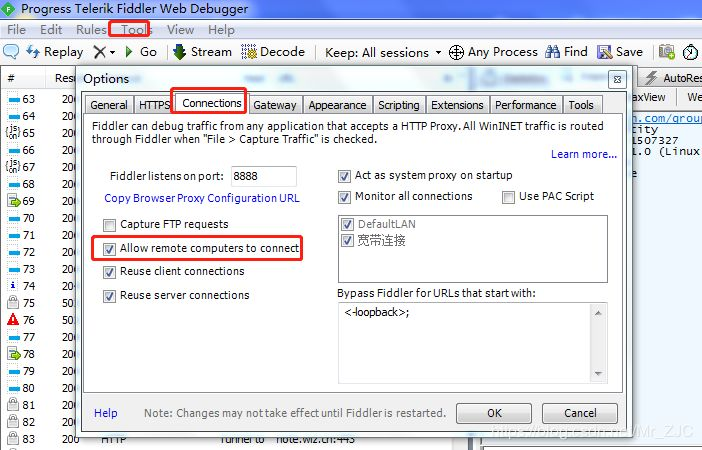Open the Rules menu
This screenshot has width=702, height=450.
91,30
